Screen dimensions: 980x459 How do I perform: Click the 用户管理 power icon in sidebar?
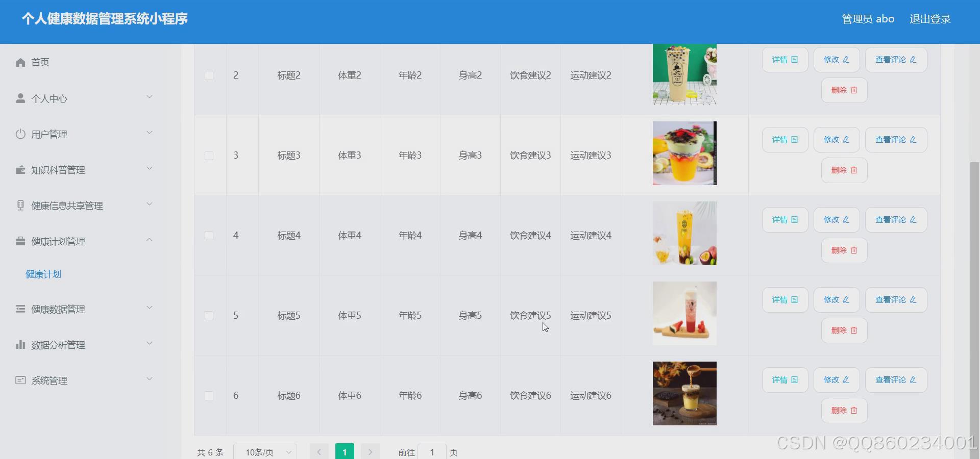[20, 134]
